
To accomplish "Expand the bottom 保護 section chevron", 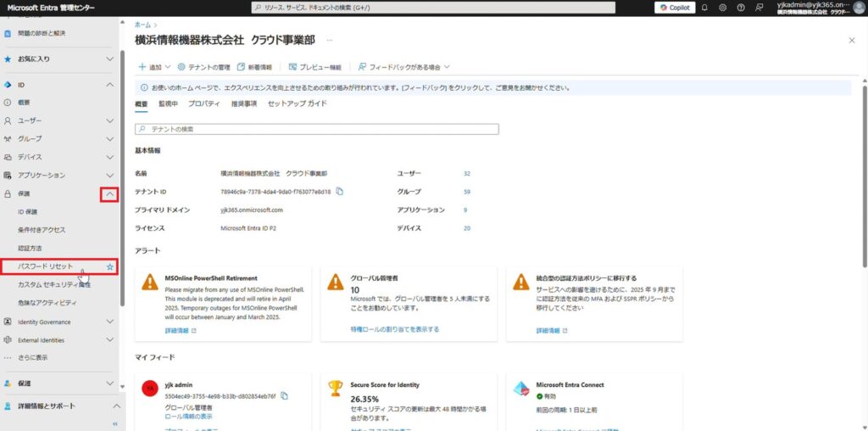I will coord(109,383).
